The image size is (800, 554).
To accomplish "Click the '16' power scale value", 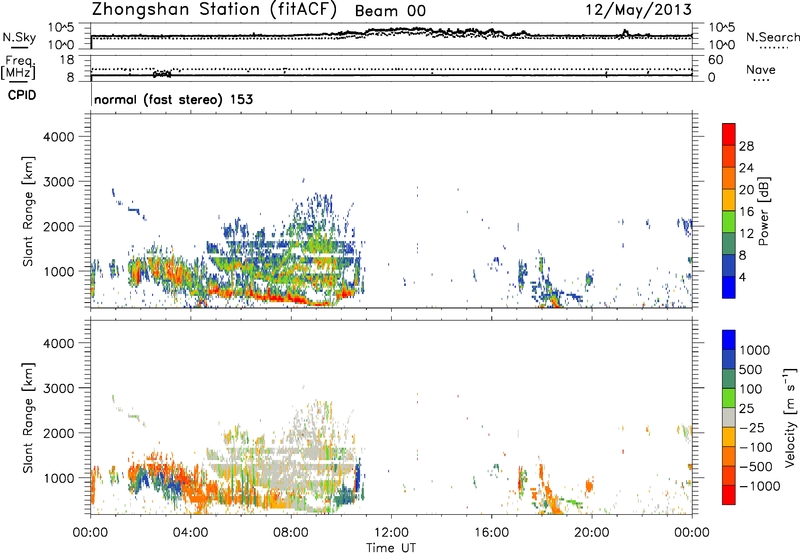I will pyautogui.click(x=746, y=212).
